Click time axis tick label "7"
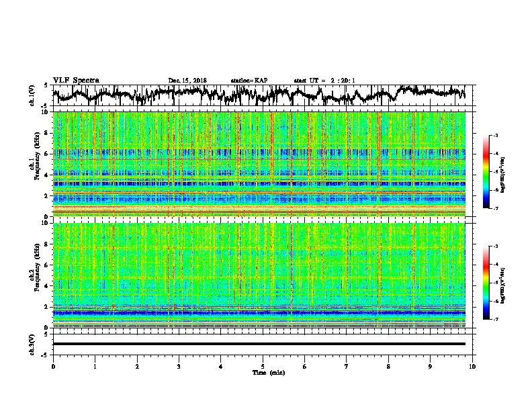This screenshot has width=532, height=411. 347,367
